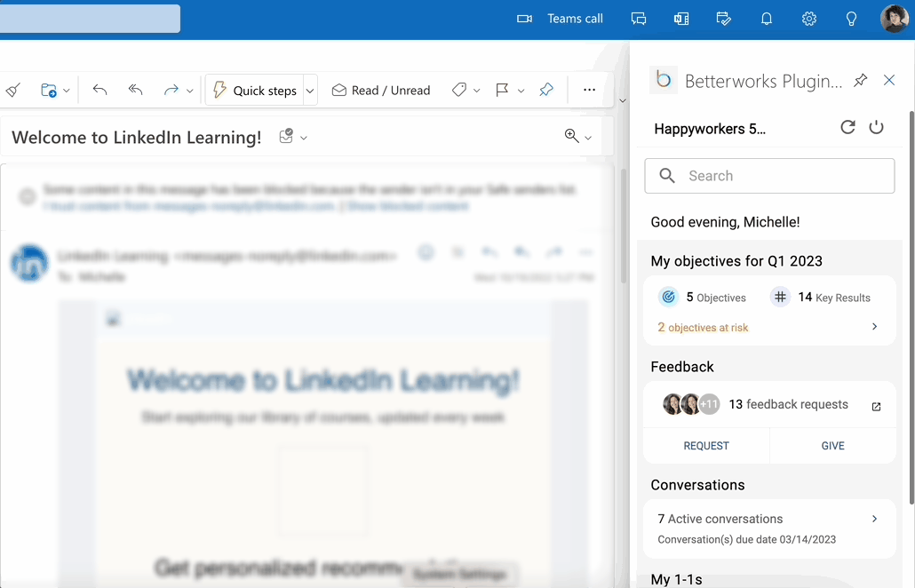Open the account profile picture
This screenshot has width=915, height=588.
[894, 19]
